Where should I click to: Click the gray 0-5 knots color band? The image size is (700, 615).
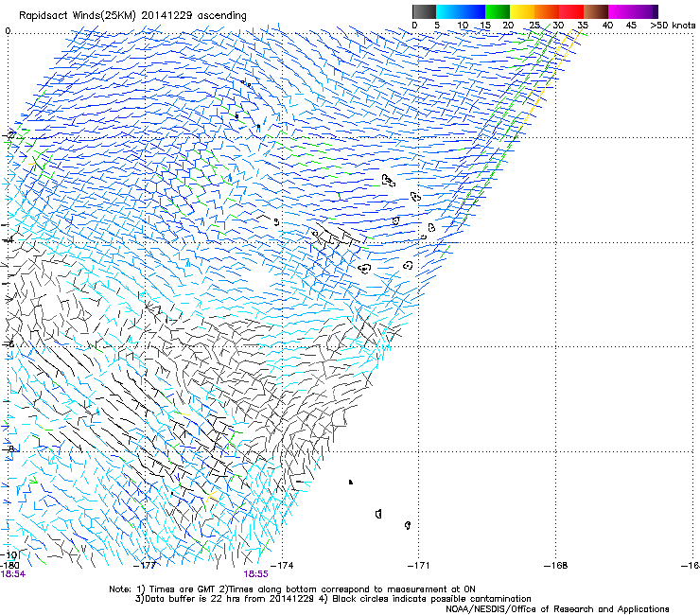click(x=424, y=11)
